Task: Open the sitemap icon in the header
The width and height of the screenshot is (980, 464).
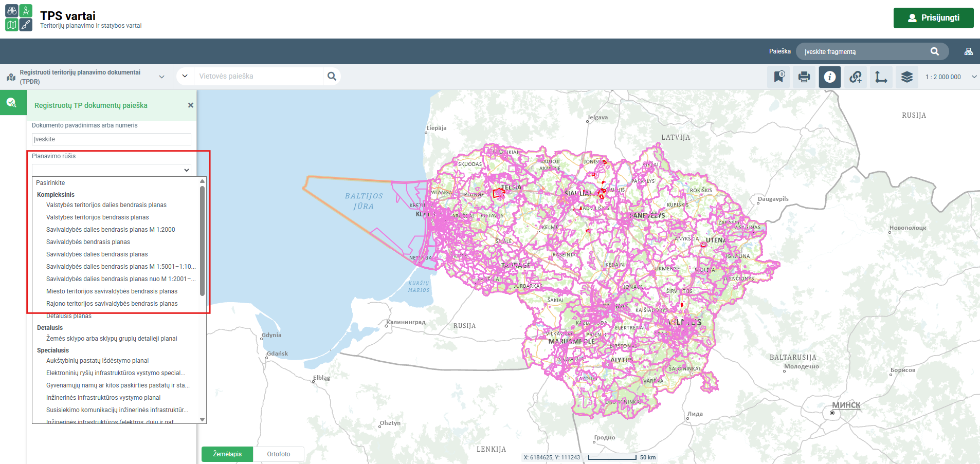Action: [x=968, y=51]
